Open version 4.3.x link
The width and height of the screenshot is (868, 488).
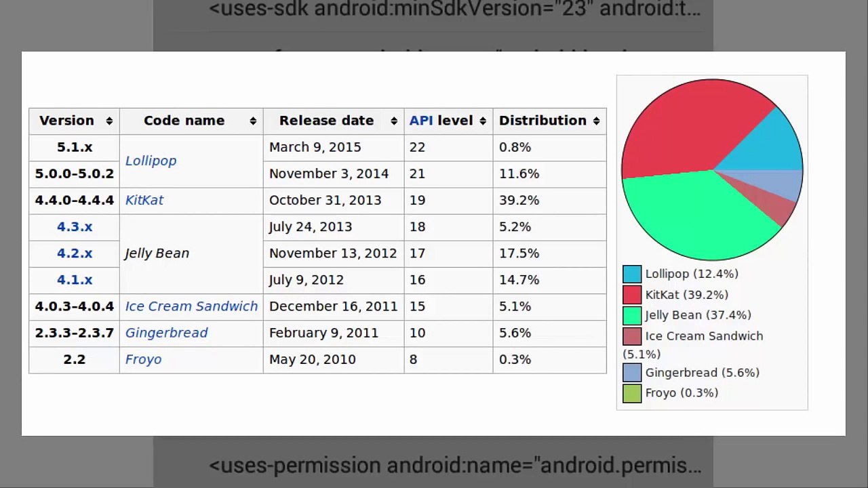[x=75, y=226]
